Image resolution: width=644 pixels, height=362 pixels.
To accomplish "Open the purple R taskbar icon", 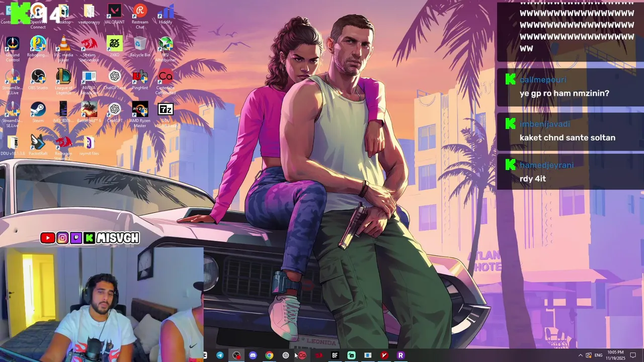I will [x=400, y=355].
